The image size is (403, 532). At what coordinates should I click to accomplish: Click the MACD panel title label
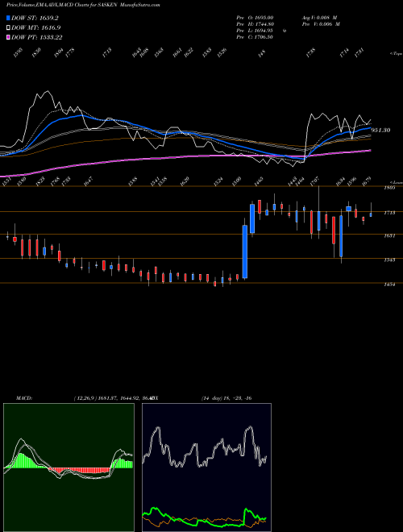click(x=24, y=398)
